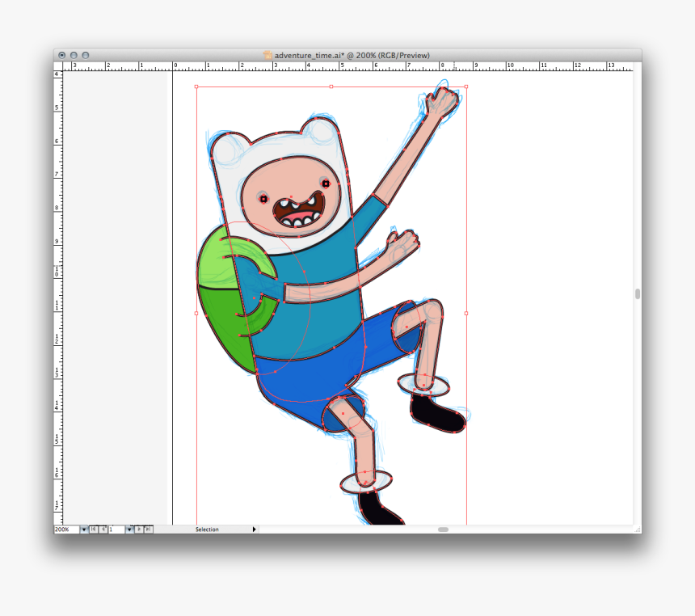Go to the previous artboard
695x616 pixels.
103,530
